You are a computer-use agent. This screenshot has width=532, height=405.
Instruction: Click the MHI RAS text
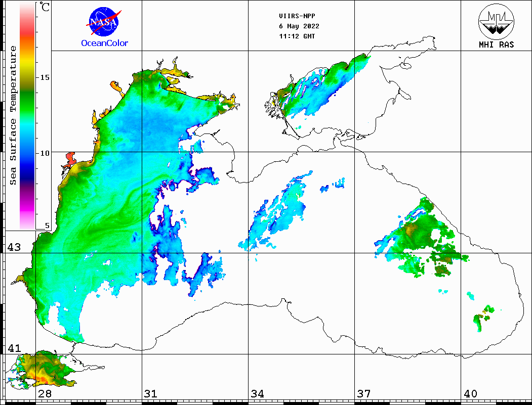click(x=496, y=44)
